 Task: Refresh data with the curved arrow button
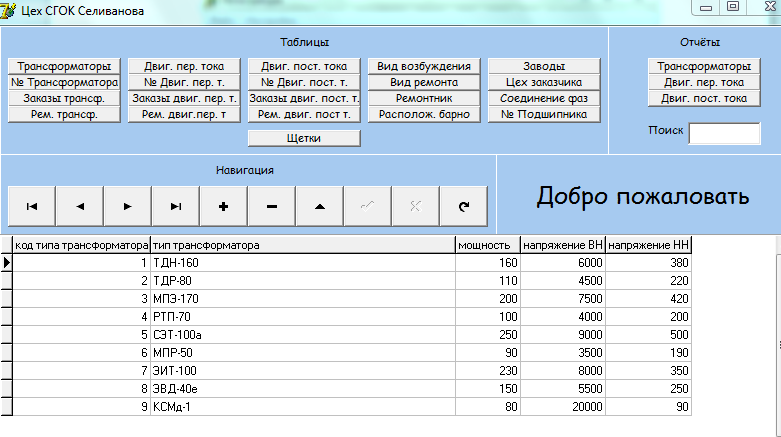point(464,206)
